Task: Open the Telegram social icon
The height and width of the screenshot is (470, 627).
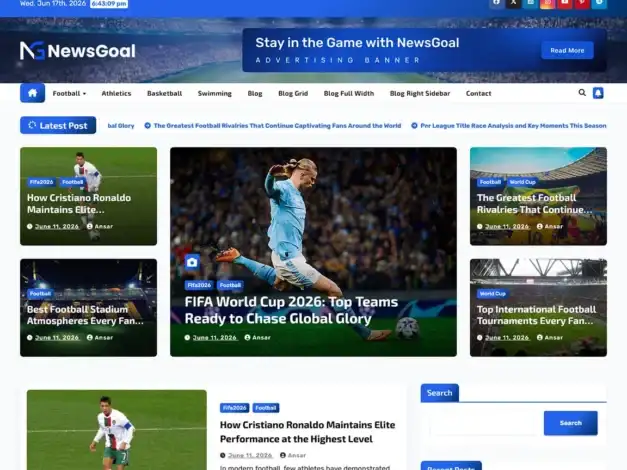Action: pyautogui.click(x=599, y=3)
